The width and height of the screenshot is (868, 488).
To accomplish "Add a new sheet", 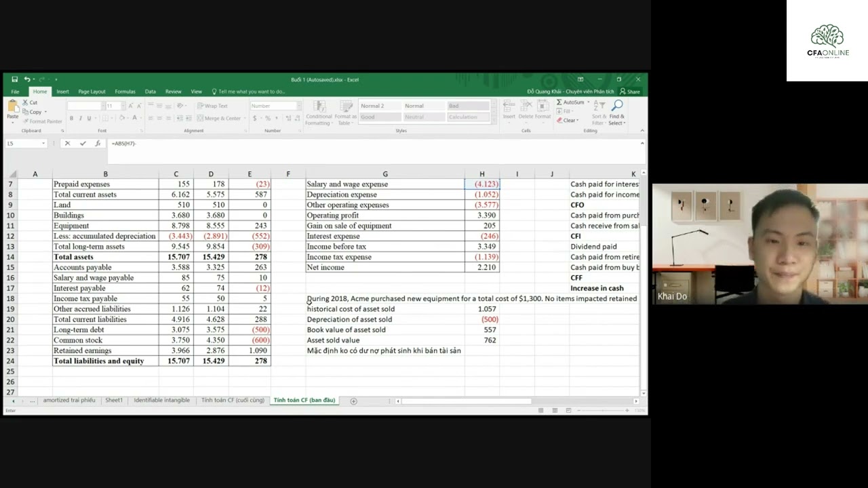I will coord(353,401).
